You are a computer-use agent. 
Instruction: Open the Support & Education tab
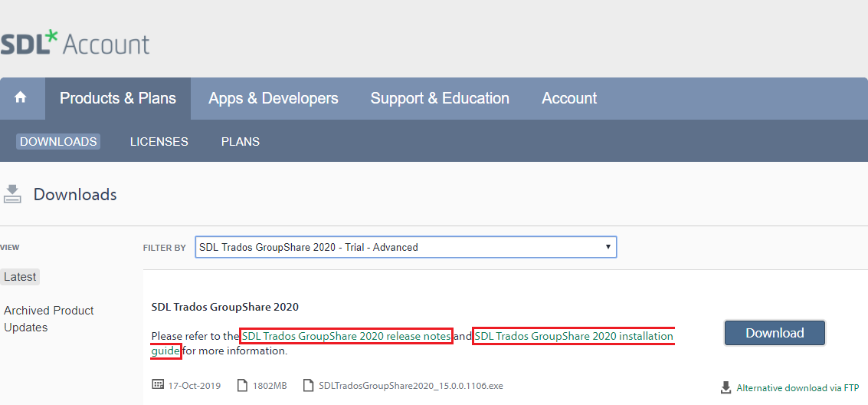point(440,98)
